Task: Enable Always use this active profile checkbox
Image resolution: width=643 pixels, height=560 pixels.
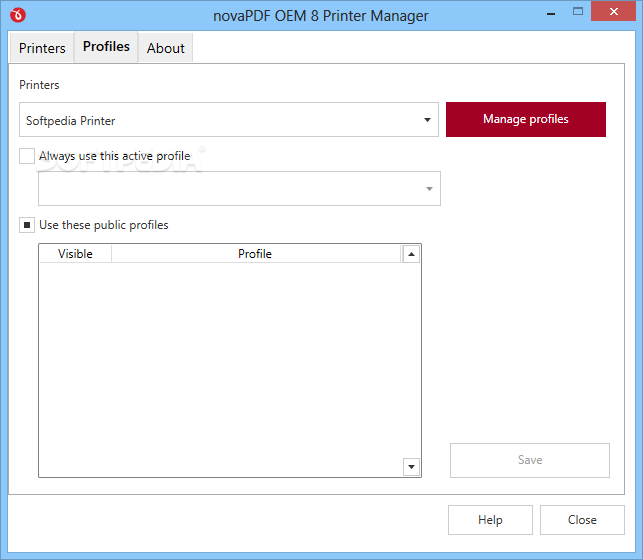Action: 27,156
